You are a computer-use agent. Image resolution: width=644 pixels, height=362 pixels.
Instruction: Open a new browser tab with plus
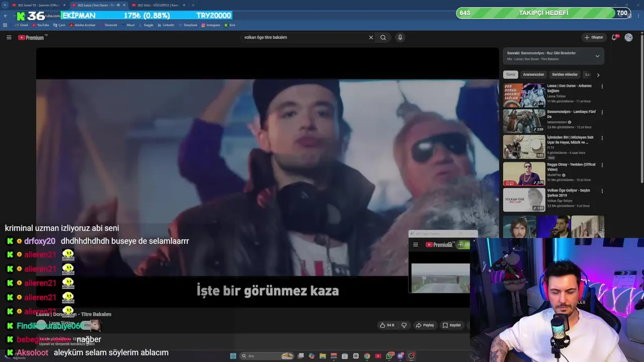193,5
